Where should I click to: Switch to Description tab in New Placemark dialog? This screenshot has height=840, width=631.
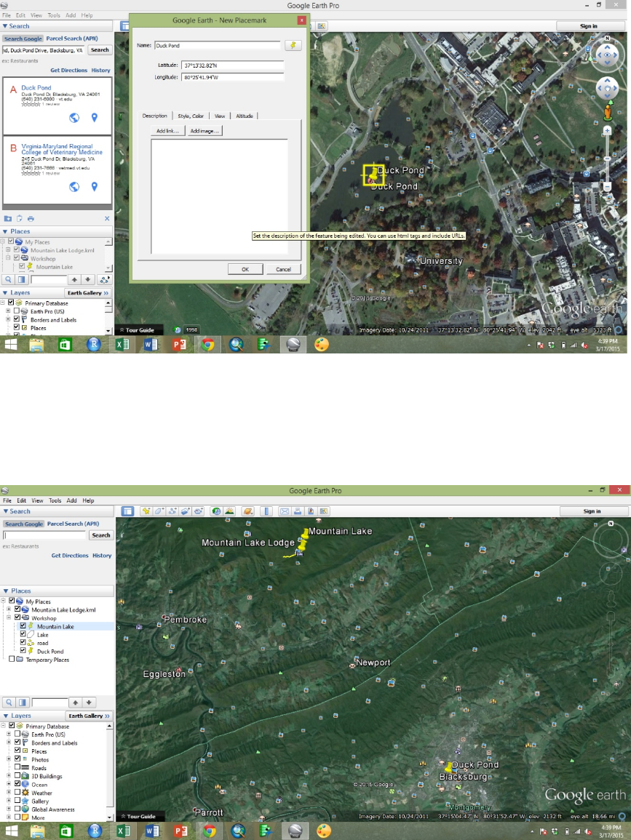coord(155,116)
